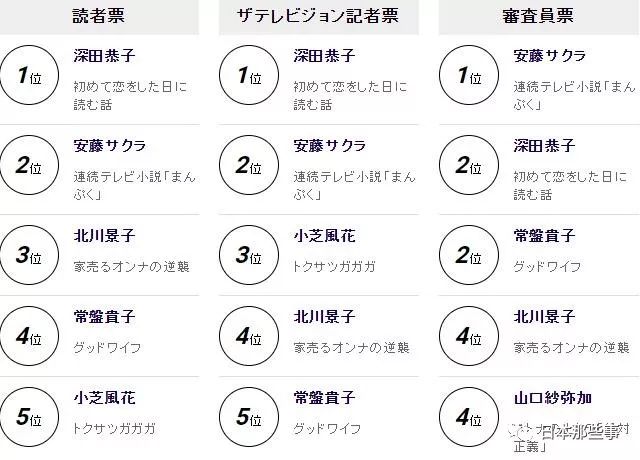The height and width of the screenshot is (460, 640).
Task: Click the 3位 circle badge under 読者票
Action: (x=29, y=255)
